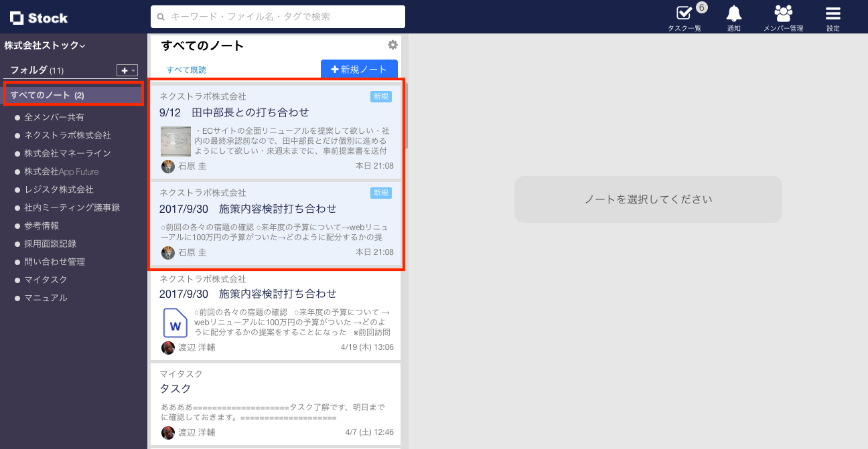Open the 株式会社ストック organization dropdown

click(42, 45)
